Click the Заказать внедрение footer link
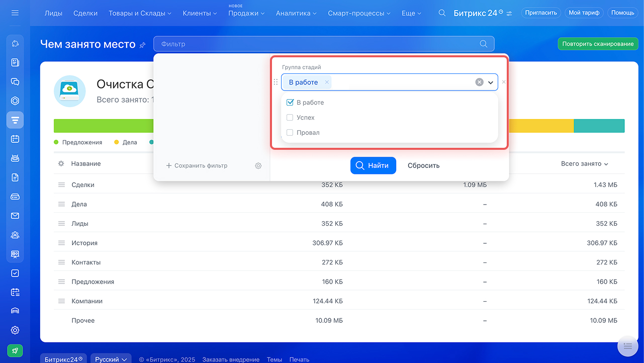Screen dimensions: 644x363 pos(231,359)
